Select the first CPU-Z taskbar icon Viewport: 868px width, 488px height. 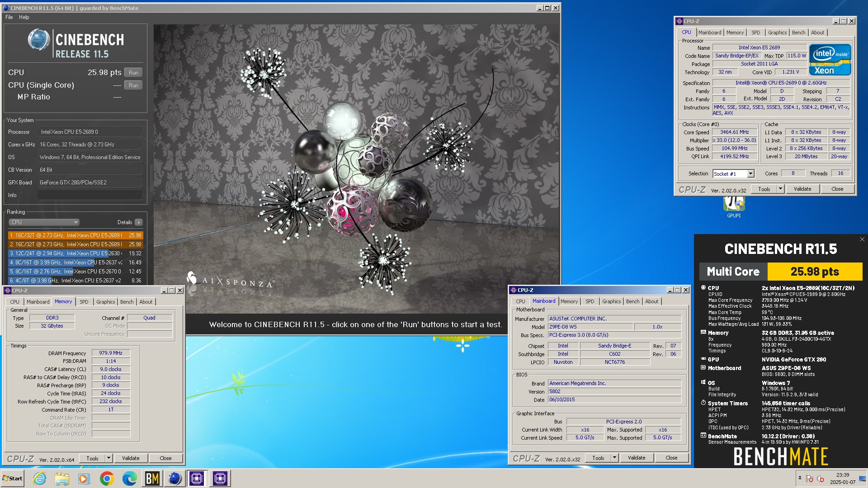pos(197,479)
